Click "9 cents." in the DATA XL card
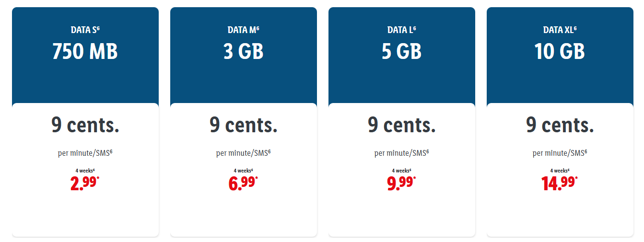The width and height of the screenshot is (644, 242). [x=560, y=125]
